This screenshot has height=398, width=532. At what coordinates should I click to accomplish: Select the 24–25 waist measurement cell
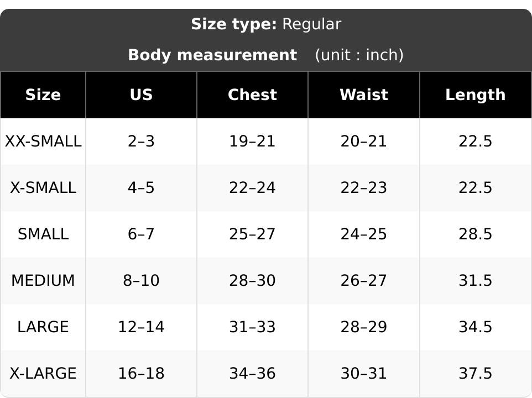[364, 234]
